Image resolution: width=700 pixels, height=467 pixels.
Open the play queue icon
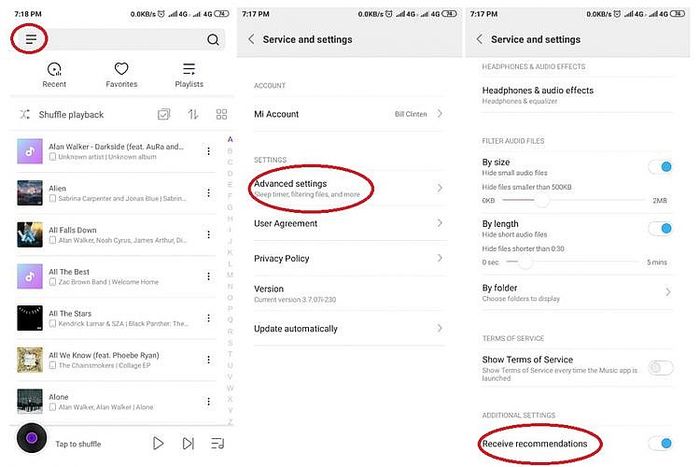(218, 443)
